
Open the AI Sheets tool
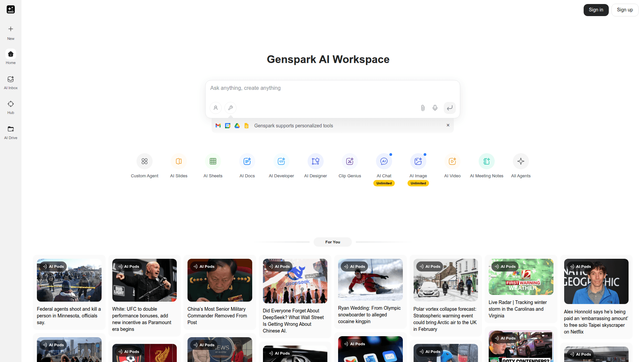click(x=213, y=166)
